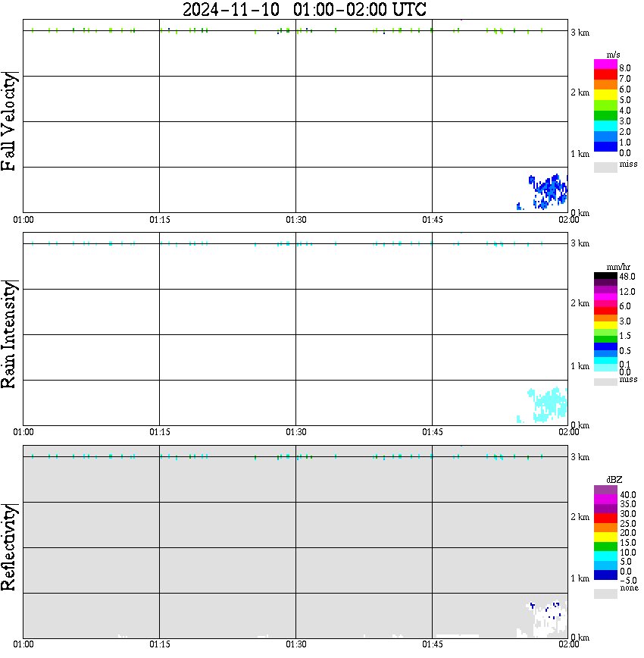Click the mm/hr unit label above the rain legend
644x658 pixels.
click(618, 267)
